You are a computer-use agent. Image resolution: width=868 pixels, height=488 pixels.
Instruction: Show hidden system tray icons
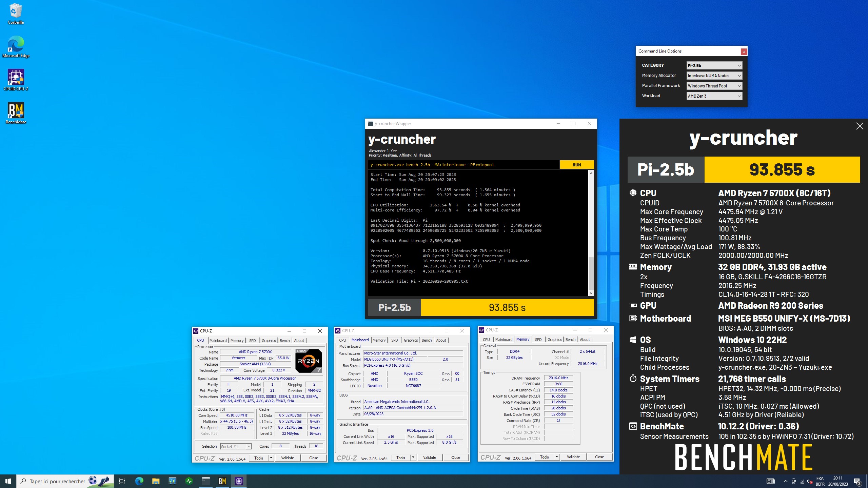pos(785,481)
